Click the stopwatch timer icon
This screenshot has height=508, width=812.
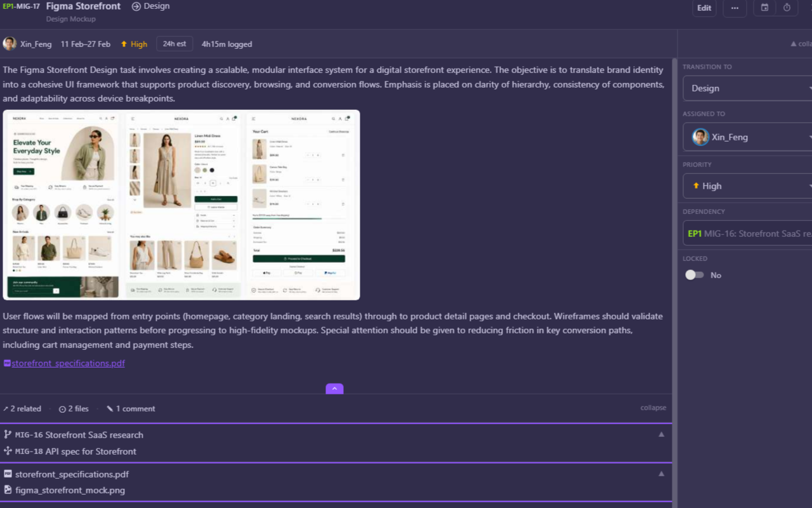coord(787,8)
